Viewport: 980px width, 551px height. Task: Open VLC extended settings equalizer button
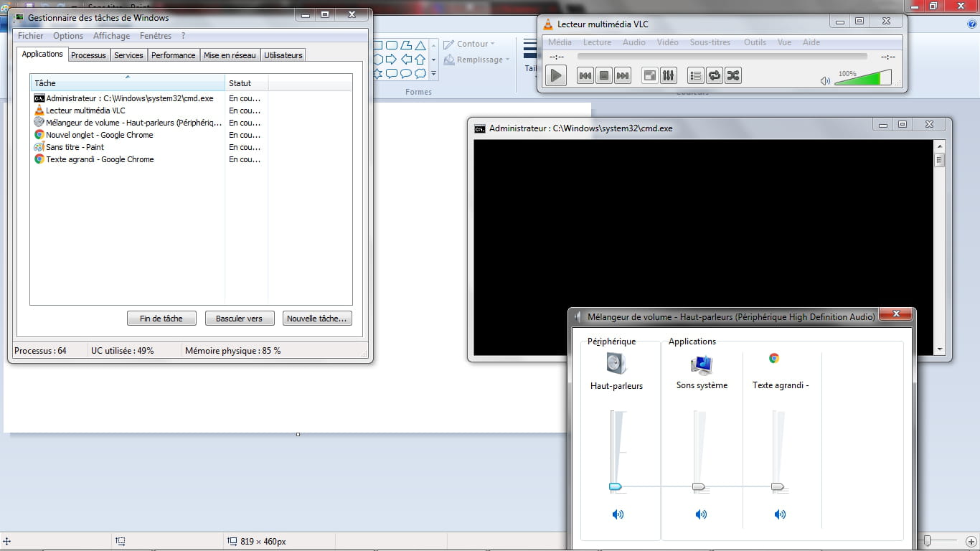pos(669,75)
